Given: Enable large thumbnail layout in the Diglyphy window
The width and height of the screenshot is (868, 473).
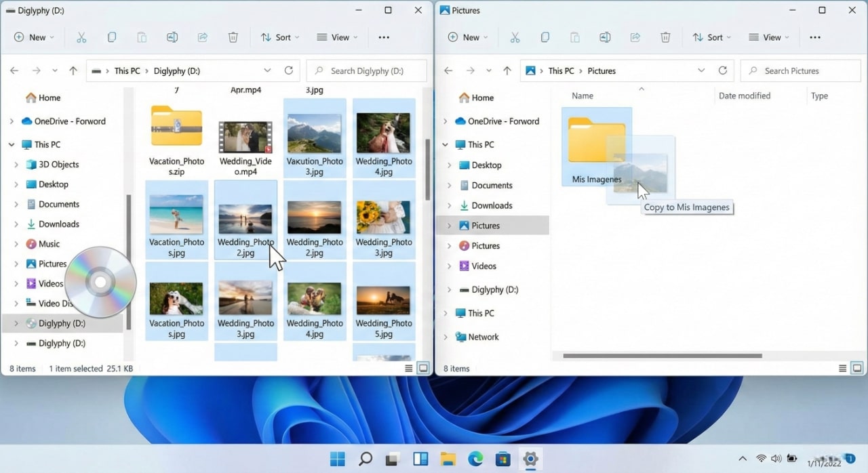Looking at the screenshot, I should point(423,368).
